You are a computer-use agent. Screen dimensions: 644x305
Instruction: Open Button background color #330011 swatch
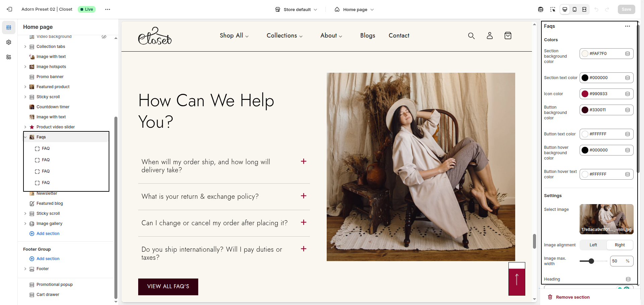[x=585, y=110]
